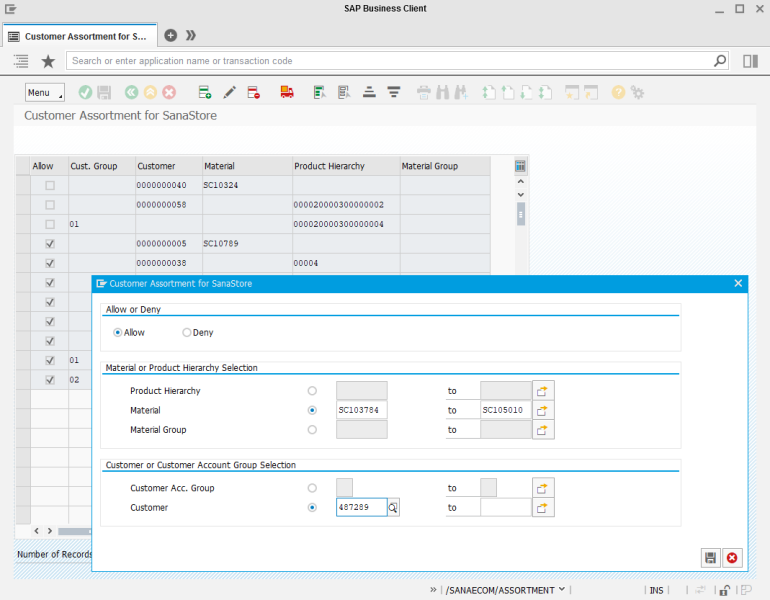Viewport: 770px width, 600px height.
Task: Select the Material radio button
Action: 312,410
